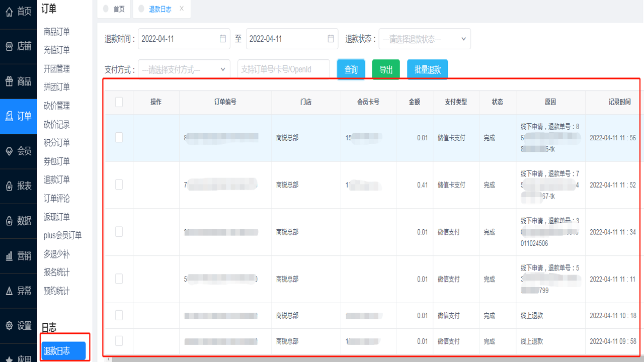
Task: Check the row recorded at 11:11
Action: point(119,279)
